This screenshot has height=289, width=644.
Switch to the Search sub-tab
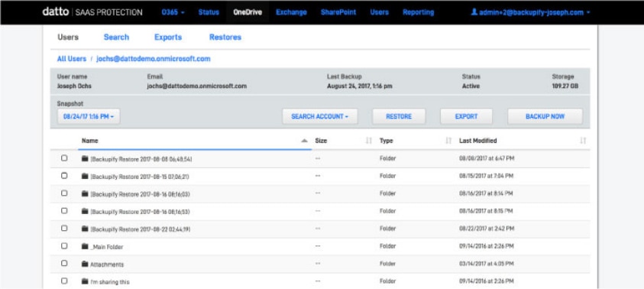(x=116, y=37)
